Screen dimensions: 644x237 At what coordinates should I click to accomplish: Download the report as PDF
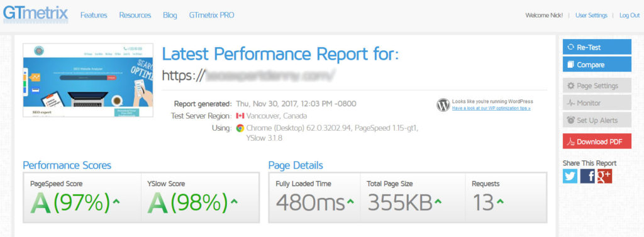(597, 141)
